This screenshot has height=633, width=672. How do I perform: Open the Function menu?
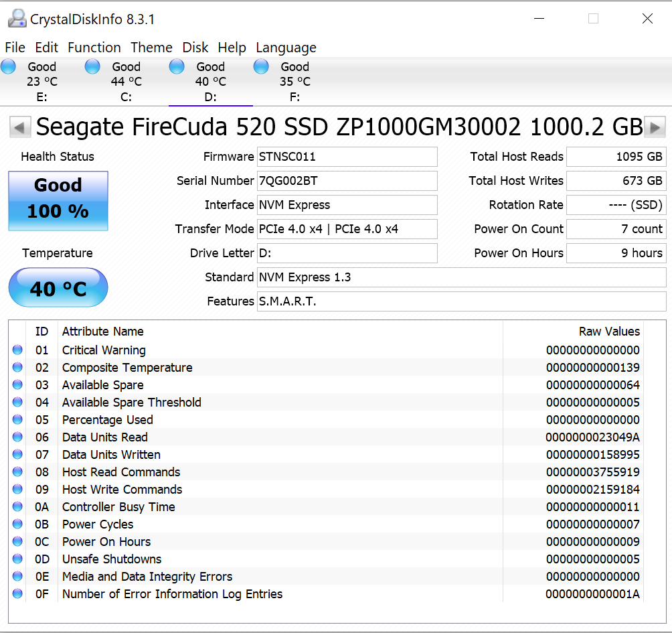pyautogui.click(x=94, y=48)
